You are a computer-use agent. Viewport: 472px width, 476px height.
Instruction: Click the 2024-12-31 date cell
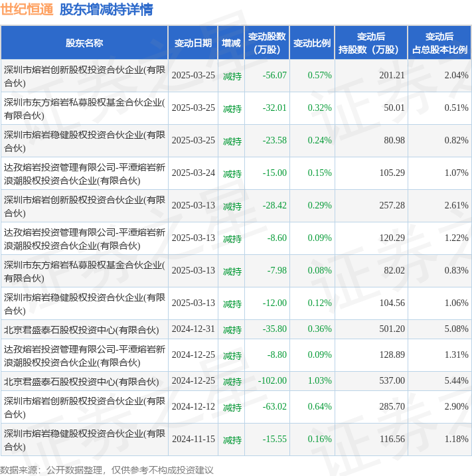click(193, 329)
